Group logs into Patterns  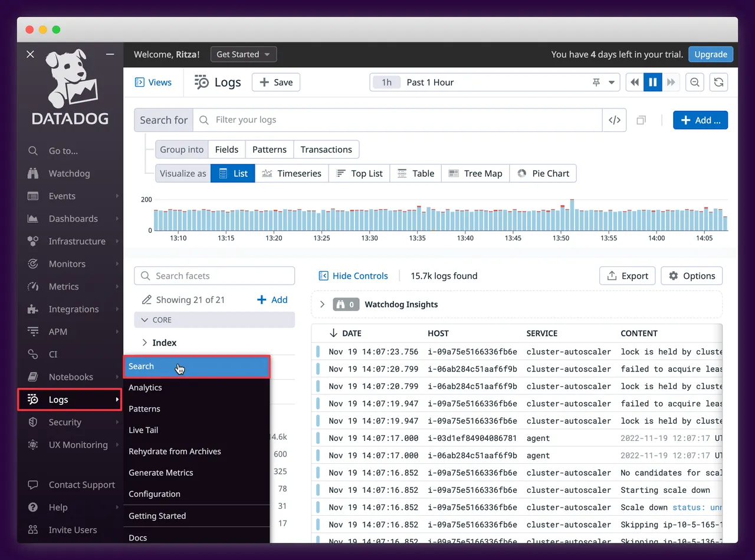click(270, 150)
